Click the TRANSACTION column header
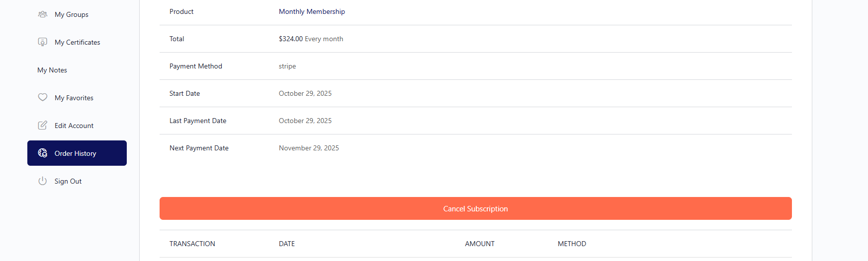Viewport: 868px width, 261px height. pos(192,244)
